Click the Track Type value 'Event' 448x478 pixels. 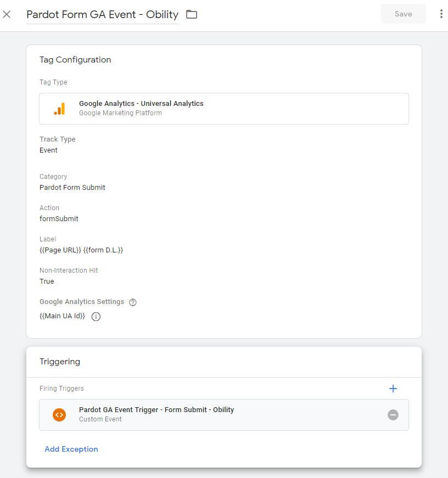[x=48, y=150]
